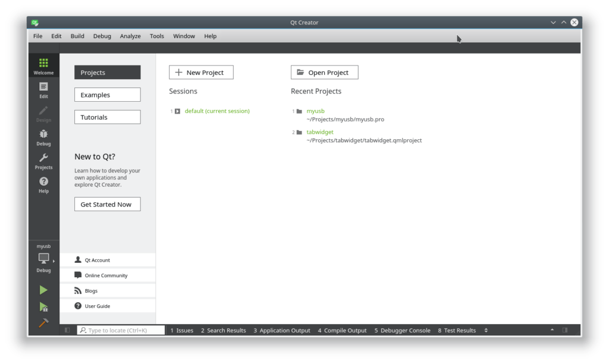Click the Open Project button

[325, 72]
